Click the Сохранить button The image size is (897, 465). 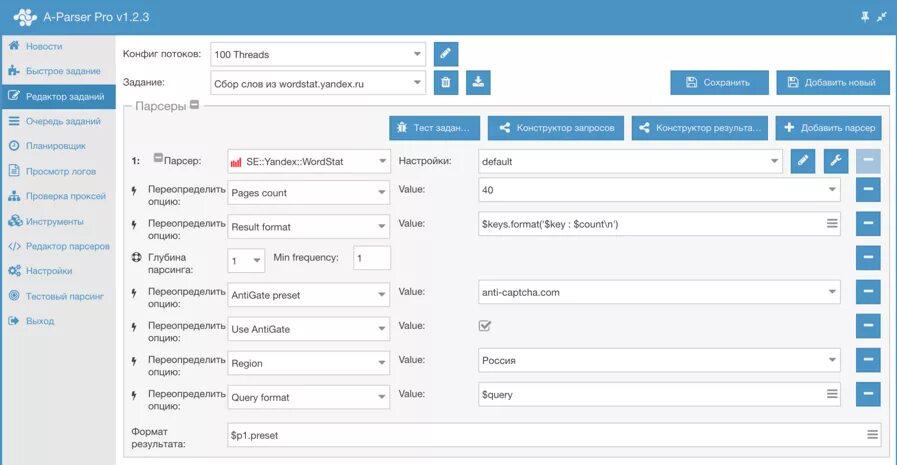tap(719, 82)
